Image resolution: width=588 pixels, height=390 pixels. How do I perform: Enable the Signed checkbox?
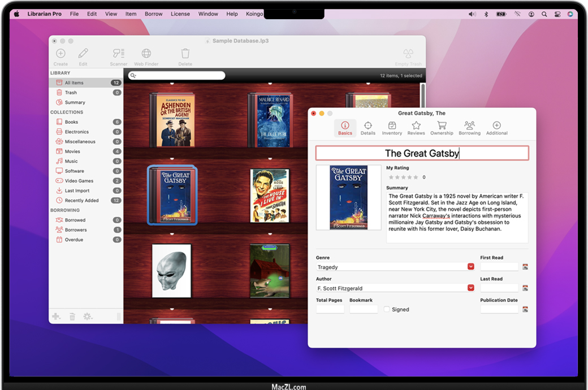(x=387, y=309)
